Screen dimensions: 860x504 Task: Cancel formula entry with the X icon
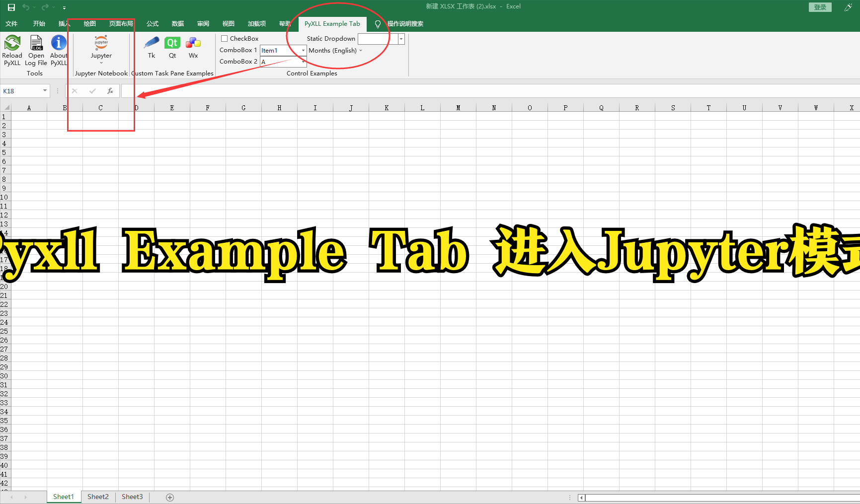click(x=75, y=91)
